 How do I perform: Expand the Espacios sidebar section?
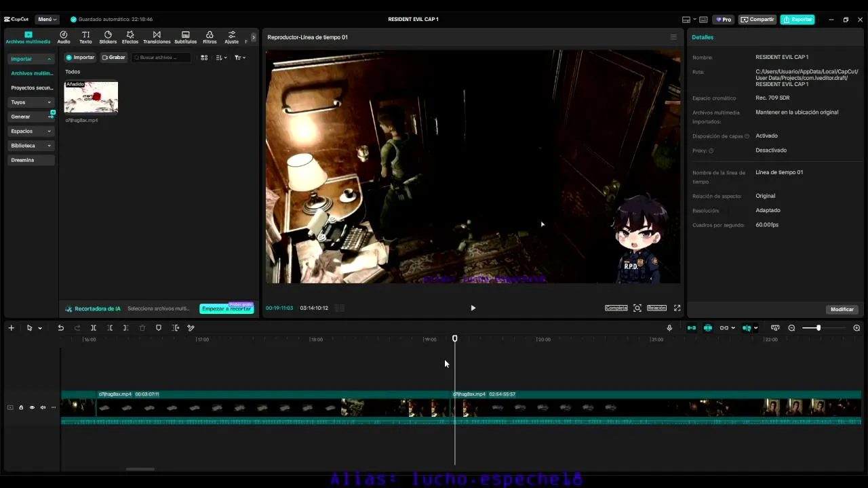pos(31,131)
